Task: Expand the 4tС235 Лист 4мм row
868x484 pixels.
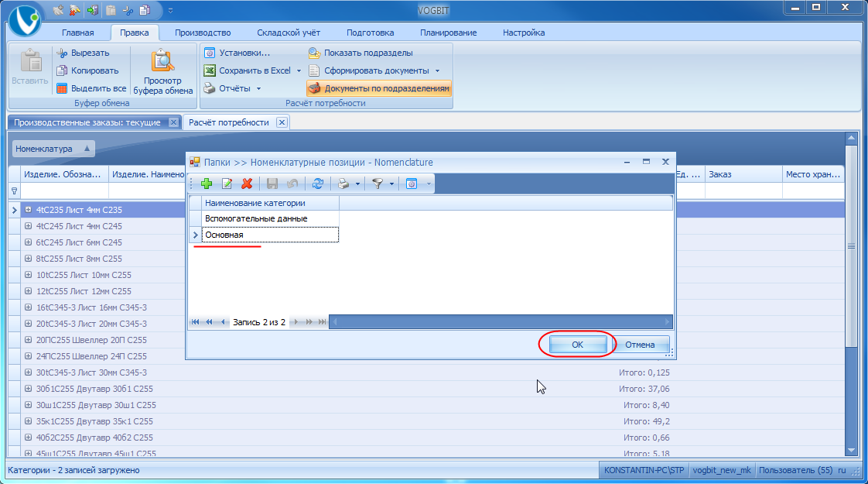Action: [28, 210]
